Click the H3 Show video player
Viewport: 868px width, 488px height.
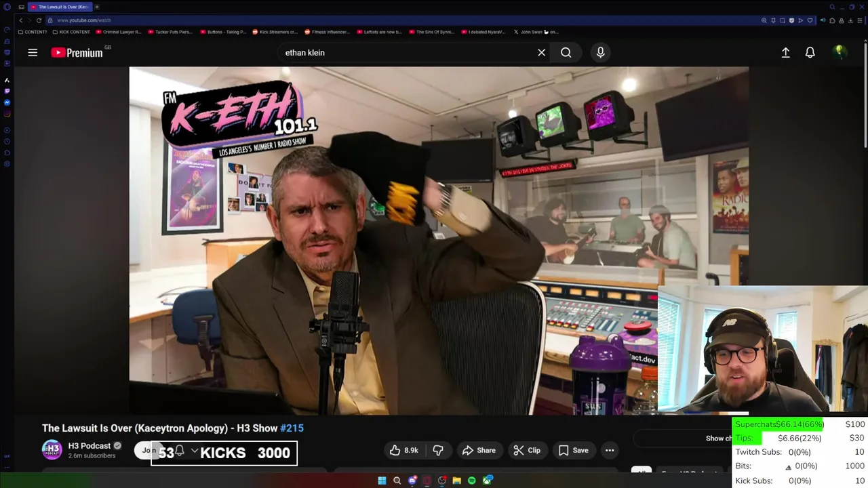tap(439, 241)
